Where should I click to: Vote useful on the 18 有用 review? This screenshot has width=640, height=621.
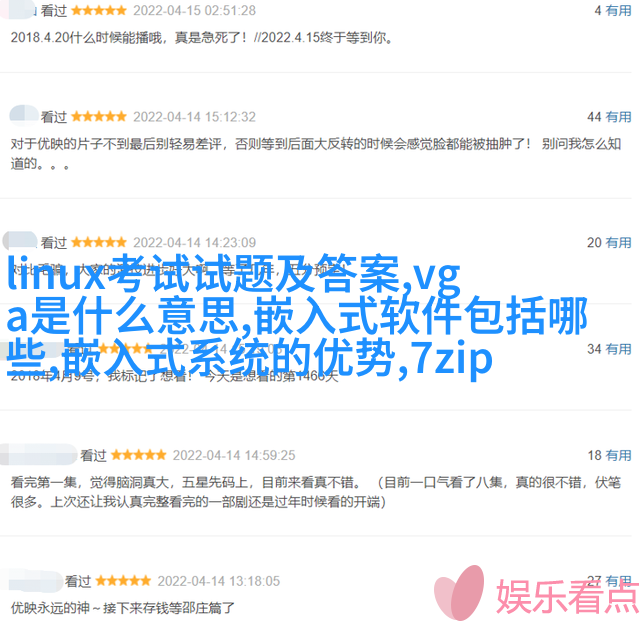pyautogui.click(x=618, y=455)
